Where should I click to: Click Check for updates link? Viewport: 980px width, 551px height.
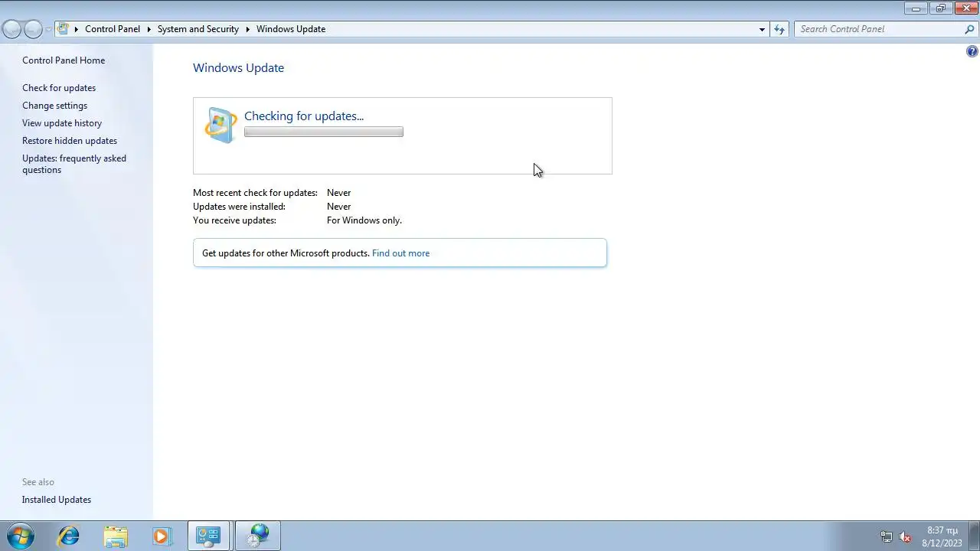59,88
